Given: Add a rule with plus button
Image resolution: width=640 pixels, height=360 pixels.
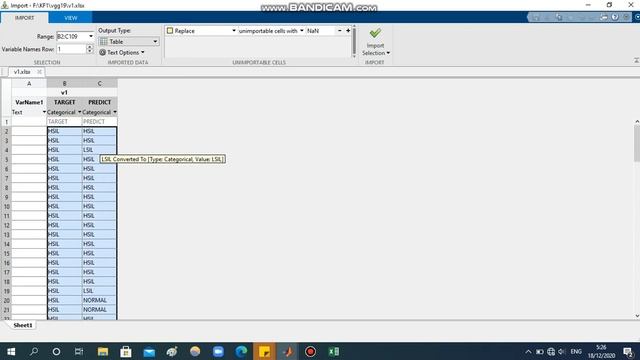Looking at the screenshot, I should pos(348,31).
